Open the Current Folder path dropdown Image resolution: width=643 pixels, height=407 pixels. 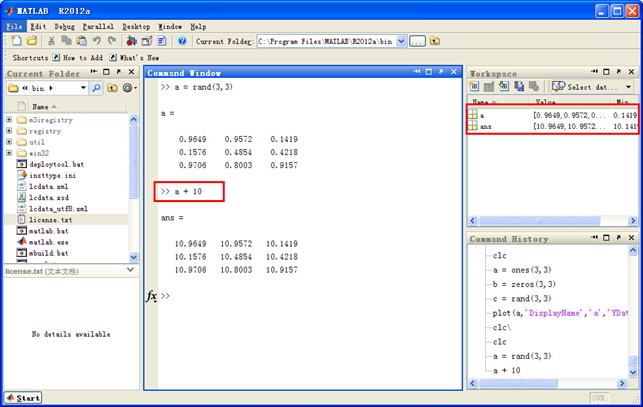click(401, 41)
